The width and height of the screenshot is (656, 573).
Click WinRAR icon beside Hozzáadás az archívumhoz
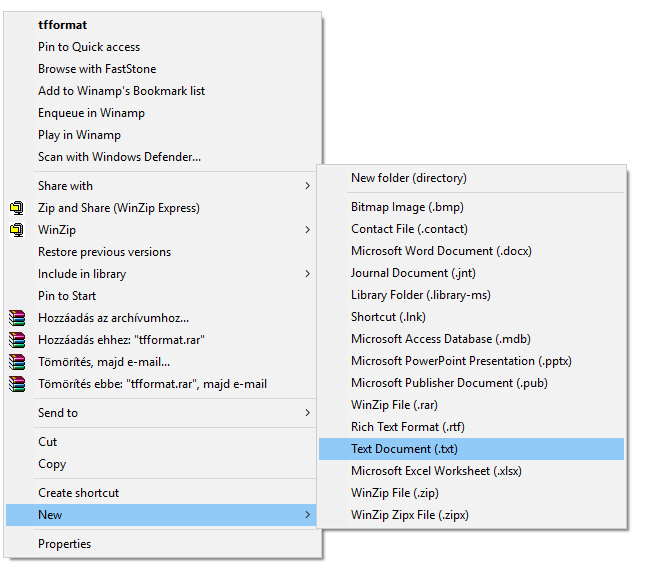[x=16, y=318]
